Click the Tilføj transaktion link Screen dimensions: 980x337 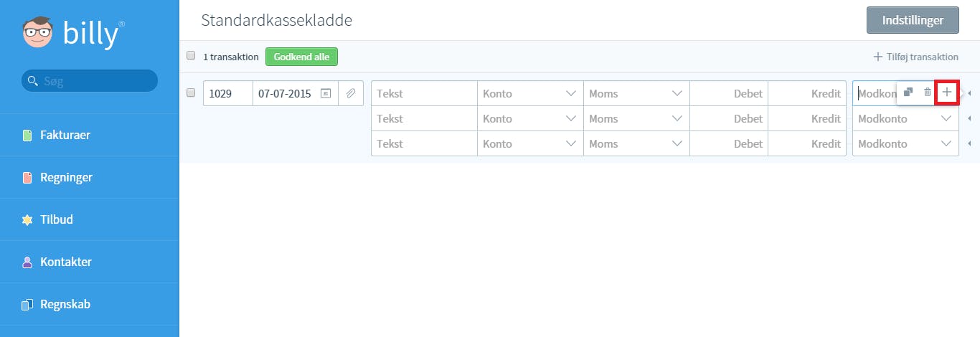pyautogui.click(x=915, y=57)
